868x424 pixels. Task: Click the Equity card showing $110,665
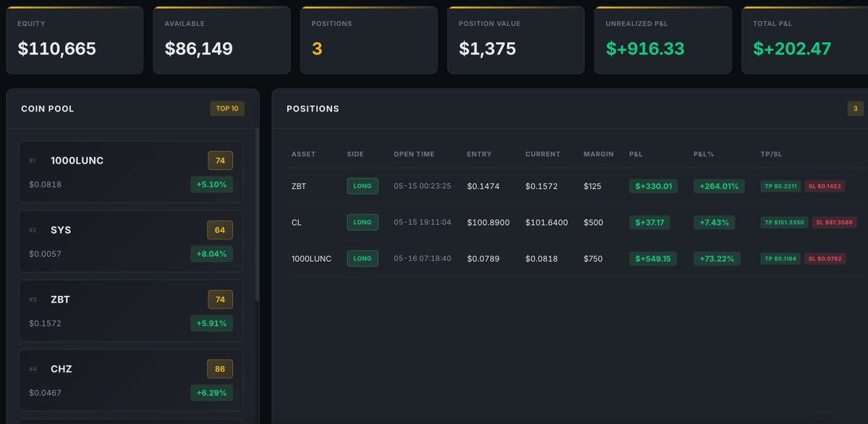click(x=75, y=40)
